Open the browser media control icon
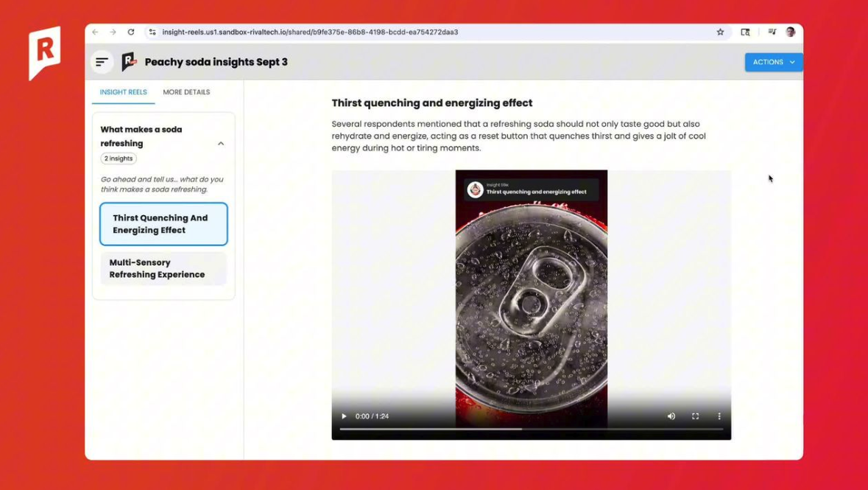 [x=772, y=32]
